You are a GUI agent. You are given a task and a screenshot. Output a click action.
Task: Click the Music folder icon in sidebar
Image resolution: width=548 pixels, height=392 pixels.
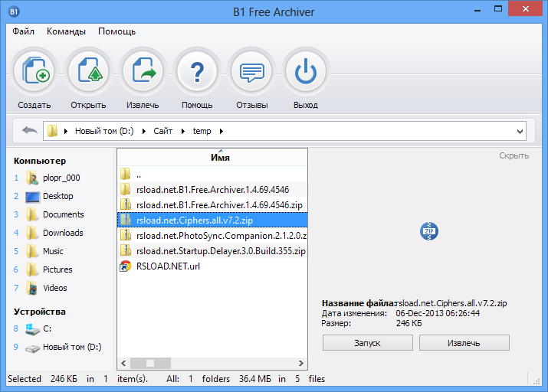point(32,251)
